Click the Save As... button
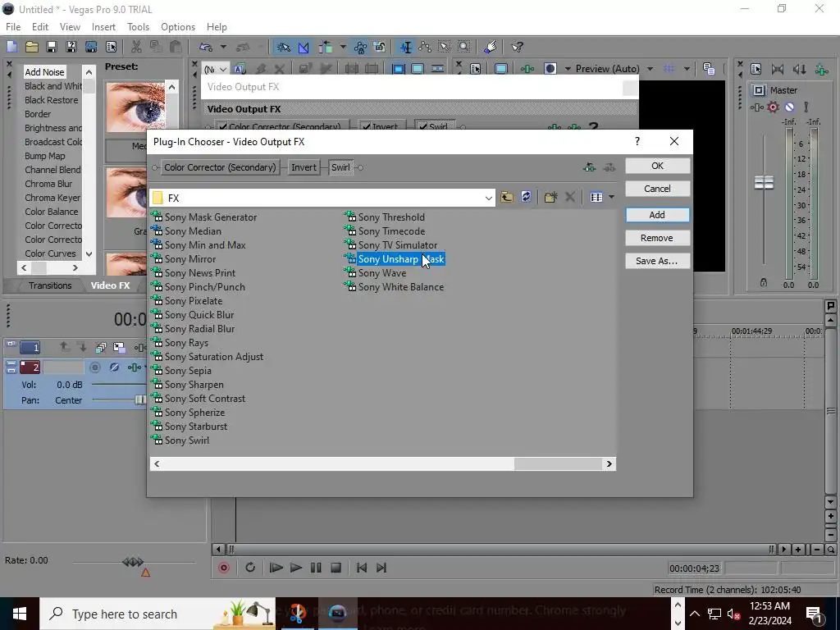Image resolution: width=840 pixels, height=630 pixels. (657, 261)
